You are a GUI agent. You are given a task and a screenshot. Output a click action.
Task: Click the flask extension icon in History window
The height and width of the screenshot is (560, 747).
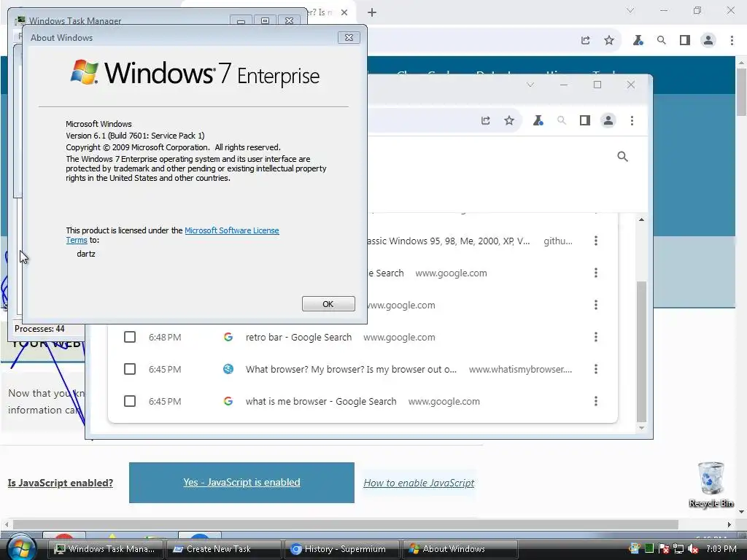click(538, 120)
